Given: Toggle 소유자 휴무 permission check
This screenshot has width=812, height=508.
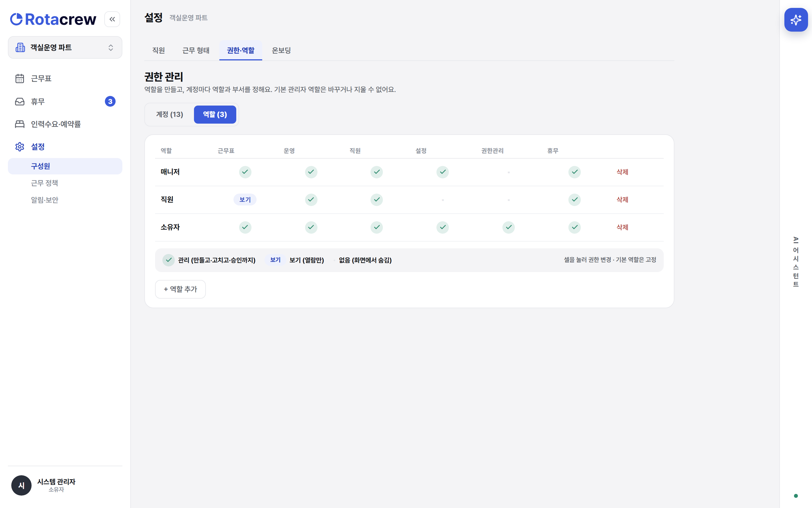Looking at the screenshot, I should click(x=574, y=227).
